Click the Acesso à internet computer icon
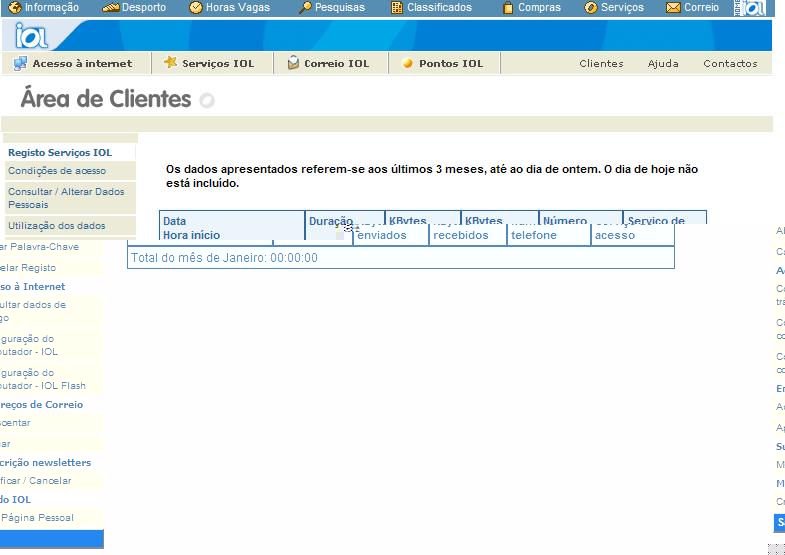 pos(20,63)
